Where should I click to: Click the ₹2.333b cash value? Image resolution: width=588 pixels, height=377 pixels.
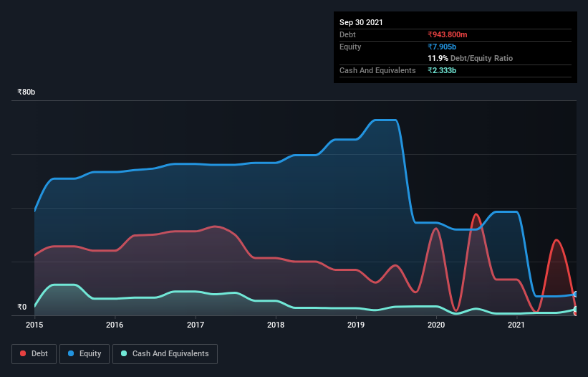(x=442, y=70)
